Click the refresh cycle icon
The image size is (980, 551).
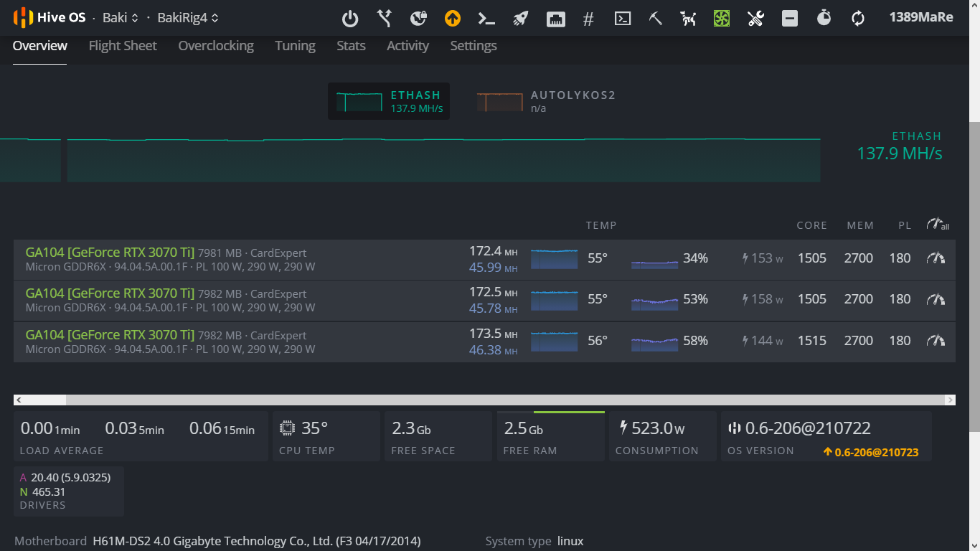coord(858,19)
